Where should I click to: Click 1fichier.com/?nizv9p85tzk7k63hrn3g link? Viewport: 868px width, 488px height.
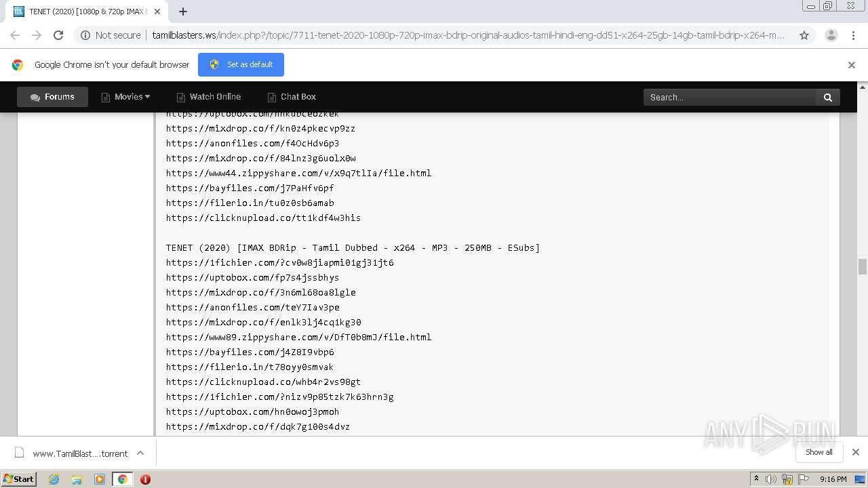point(279,396)
